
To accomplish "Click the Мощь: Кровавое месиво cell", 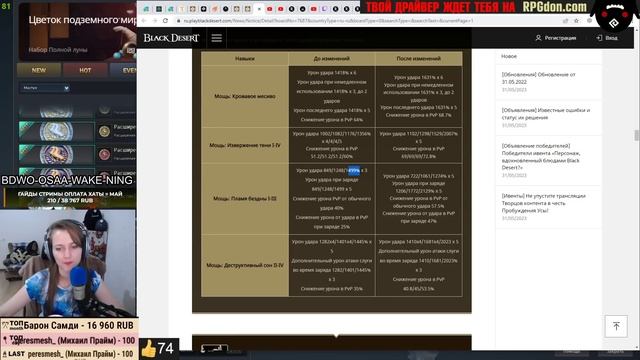I will tap(245, 96).
